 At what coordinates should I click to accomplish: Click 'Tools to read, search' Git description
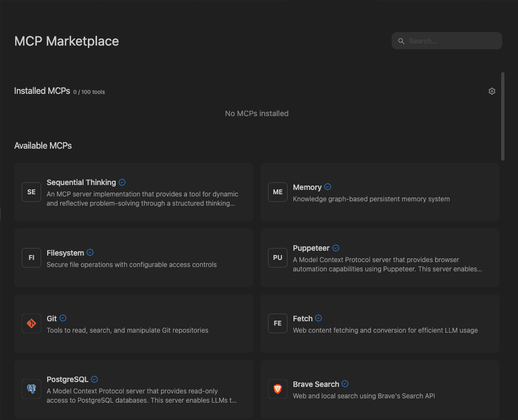(x=127, y=330)
